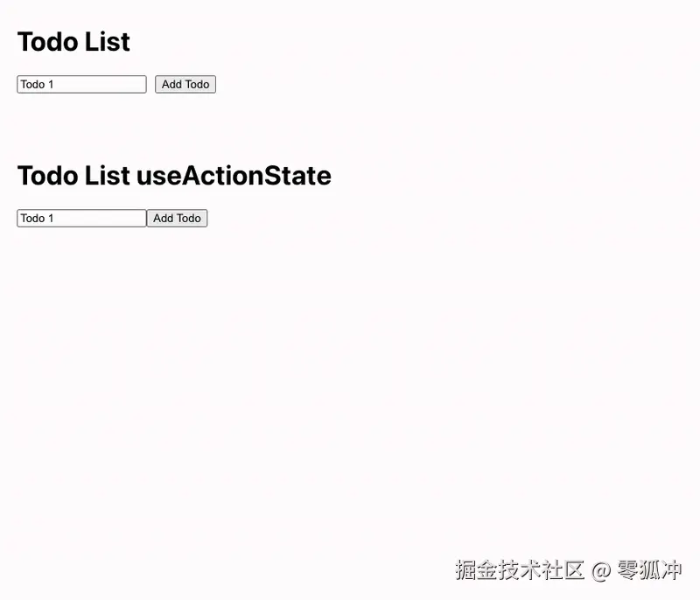Click the Todo 1 text in the first input
Image resolution: width=700 pixels, height=600 pixels.
pos(37,84)
